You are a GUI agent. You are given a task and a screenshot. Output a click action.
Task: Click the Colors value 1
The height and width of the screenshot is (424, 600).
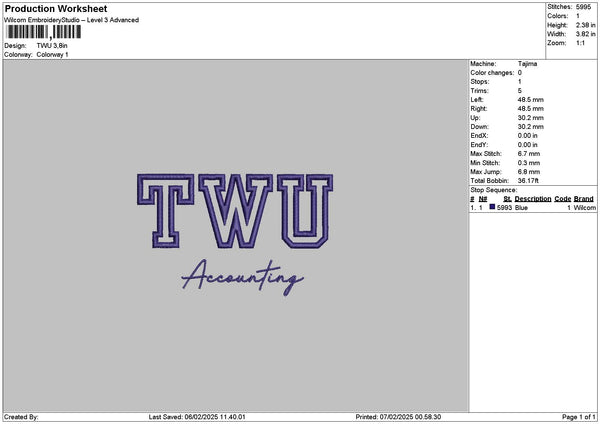coord(578,16)
